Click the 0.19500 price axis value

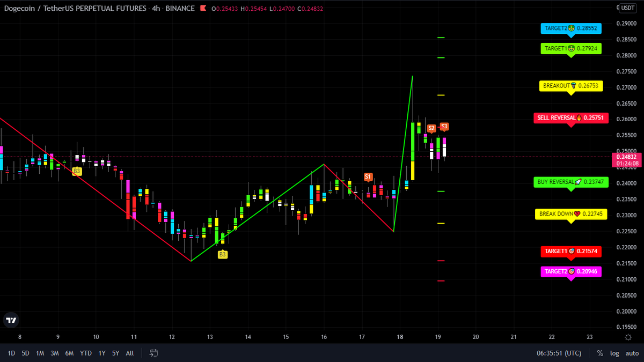click(626, 327)
